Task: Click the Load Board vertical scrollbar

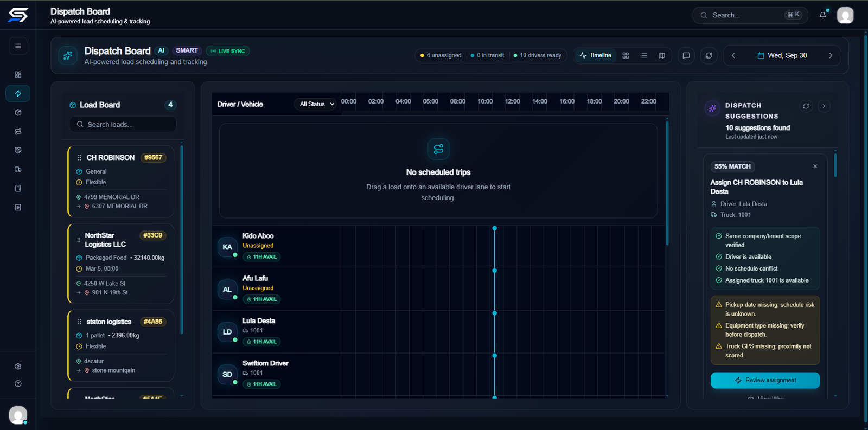Action: point(182,239)
